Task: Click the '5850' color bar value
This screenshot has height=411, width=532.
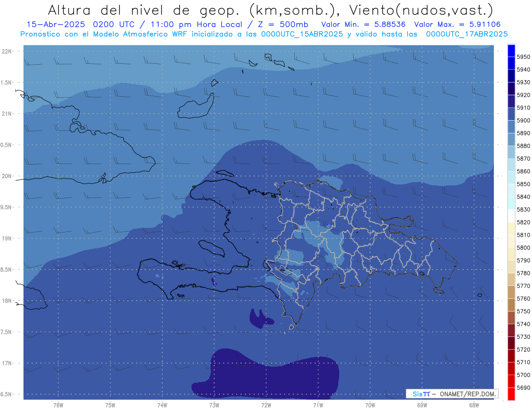Action: pyautogui.click(x=524, y=184)
